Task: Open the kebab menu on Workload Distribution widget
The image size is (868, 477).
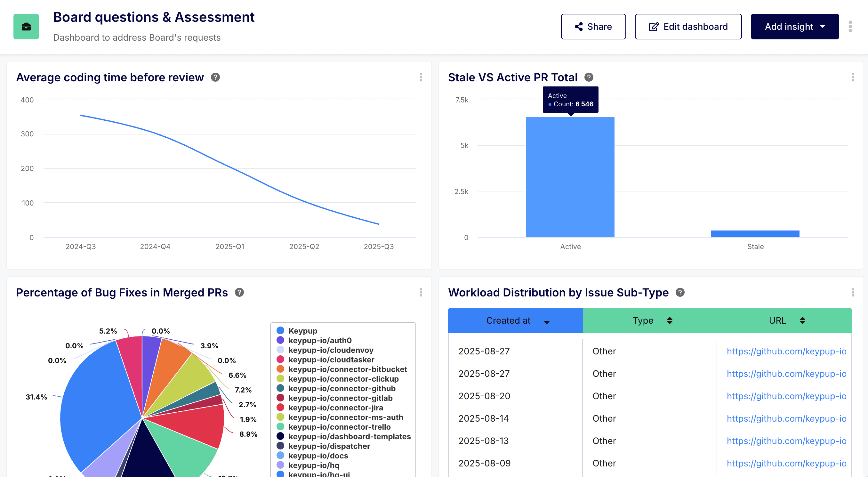Action: coord(854,293)
